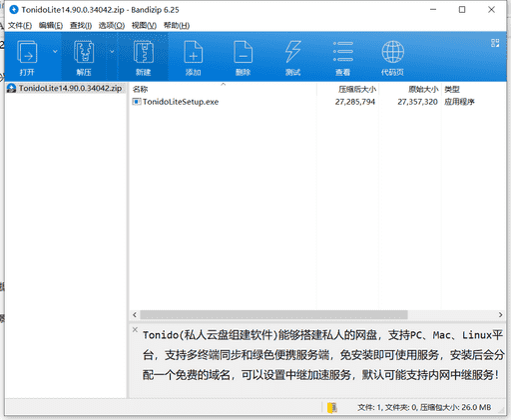
Task: Open the 查找(I) menu
Action: pos(81,26)
